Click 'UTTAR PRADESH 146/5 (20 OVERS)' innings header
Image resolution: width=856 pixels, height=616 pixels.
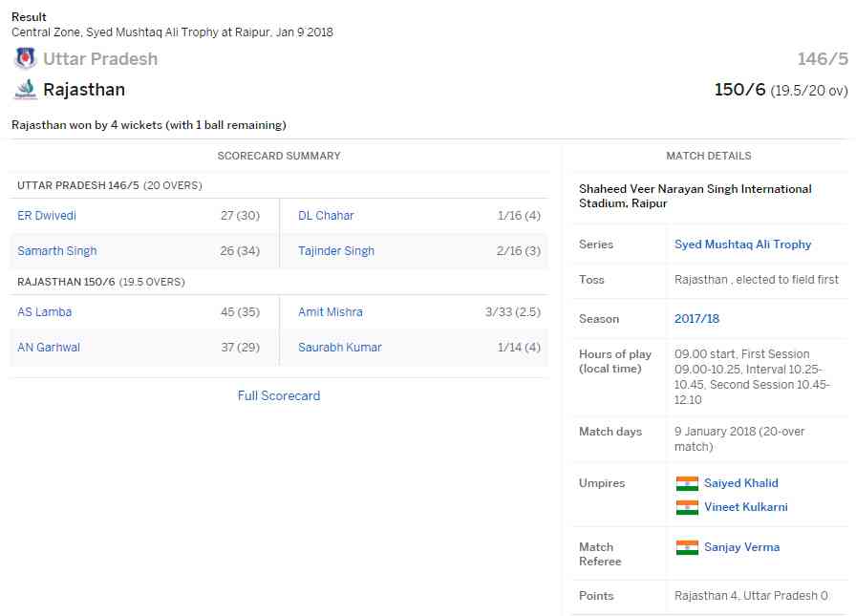pyautogui.click(x=110, y=185)
